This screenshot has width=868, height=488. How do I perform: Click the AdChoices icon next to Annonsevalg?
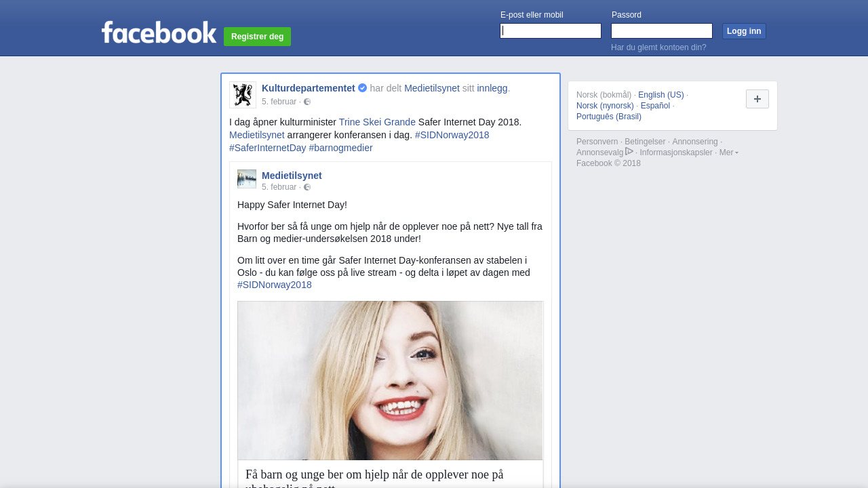[629, 152]
